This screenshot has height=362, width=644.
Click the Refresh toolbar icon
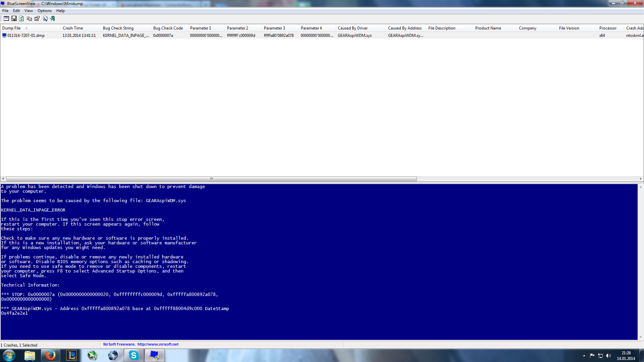[21, 18]
